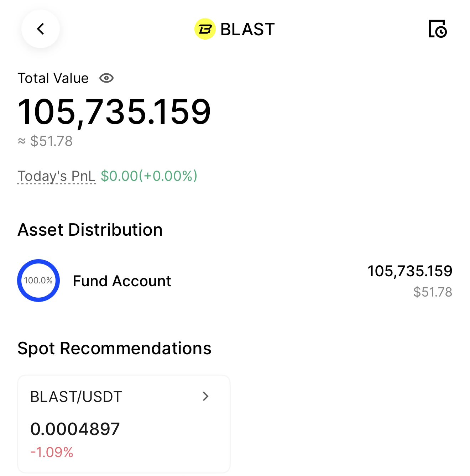Screen dimensions: 470x476
Task: Tap the red -1.09% change
Action: click(x=52, y=452)
